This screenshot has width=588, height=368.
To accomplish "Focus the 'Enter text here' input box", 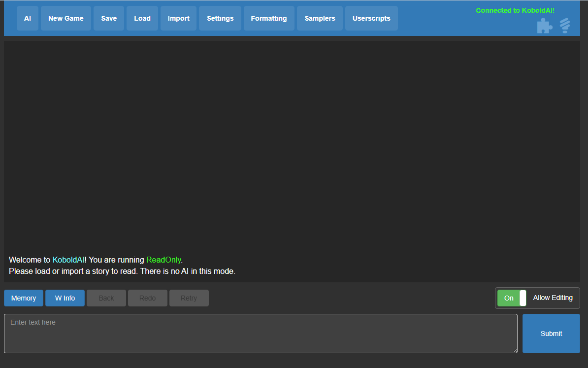I will click(261, 334).
